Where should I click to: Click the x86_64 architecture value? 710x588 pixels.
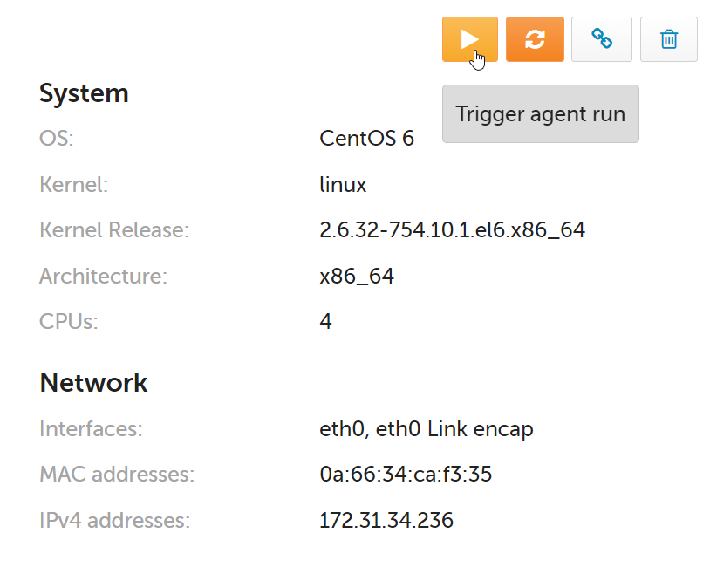point(357,277)
